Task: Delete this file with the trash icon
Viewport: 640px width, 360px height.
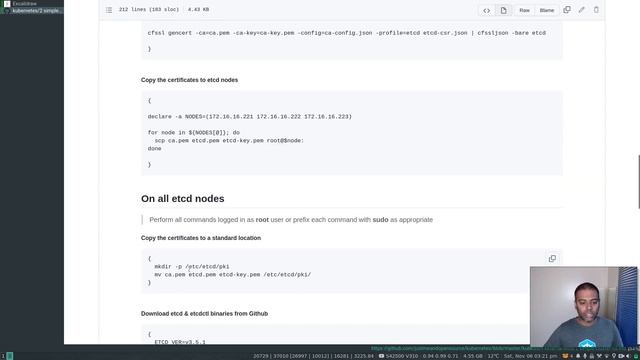Action: [x=596, y=10]
